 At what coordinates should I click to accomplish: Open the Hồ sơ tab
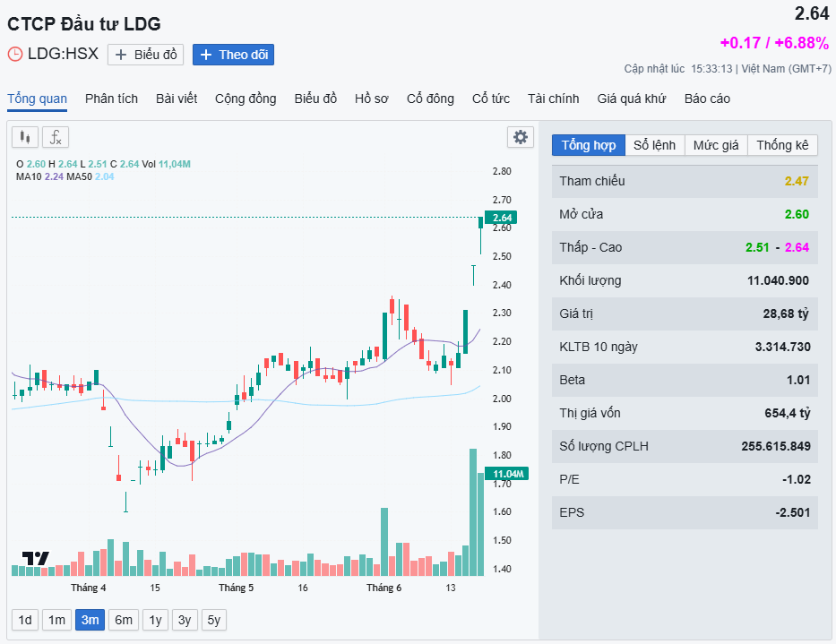(x=372, y=99)
